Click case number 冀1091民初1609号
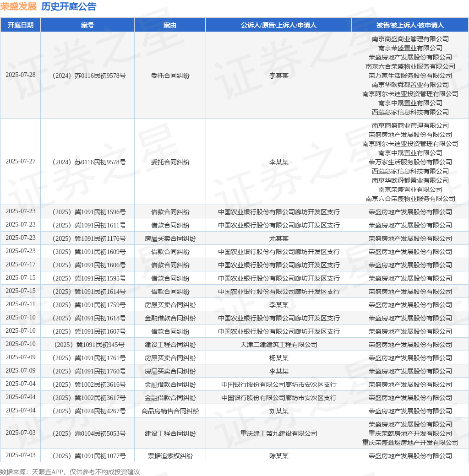 [89, 252]
